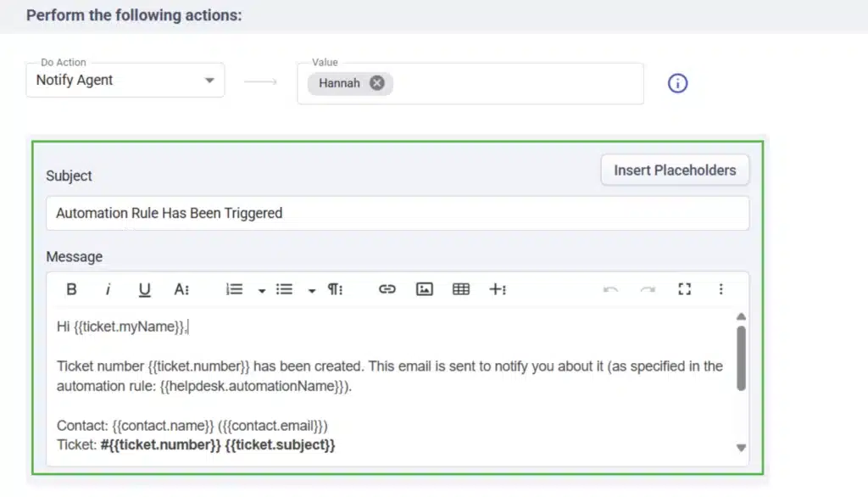This screenshot has height=497, width=868.
Task: Insert a bulleted unordered list
Action: 285,289
